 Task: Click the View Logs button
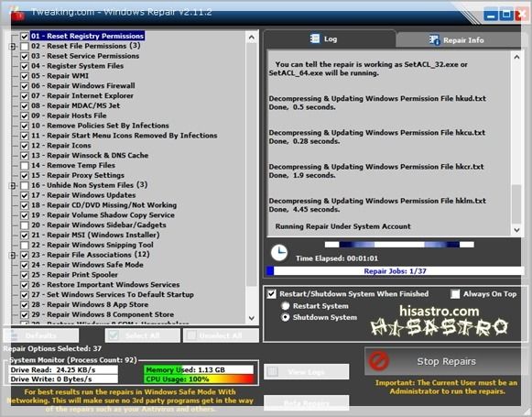[x=307, y=372]
